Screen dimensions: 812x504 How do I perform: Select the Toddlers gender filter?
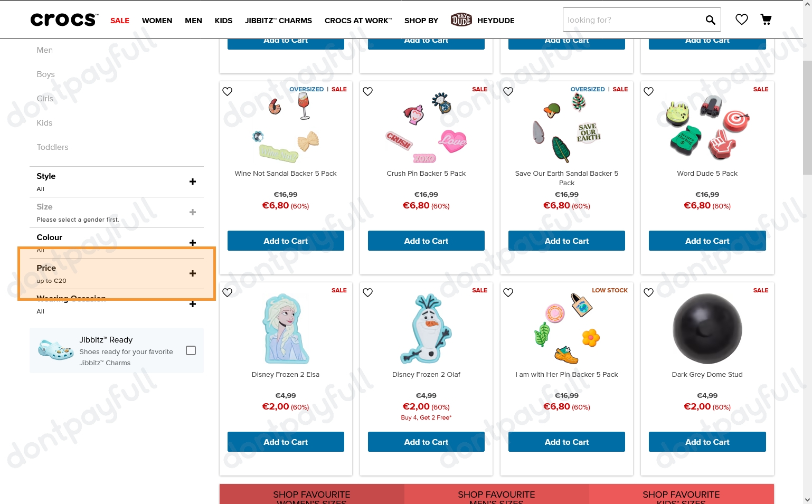coord(52,147)
